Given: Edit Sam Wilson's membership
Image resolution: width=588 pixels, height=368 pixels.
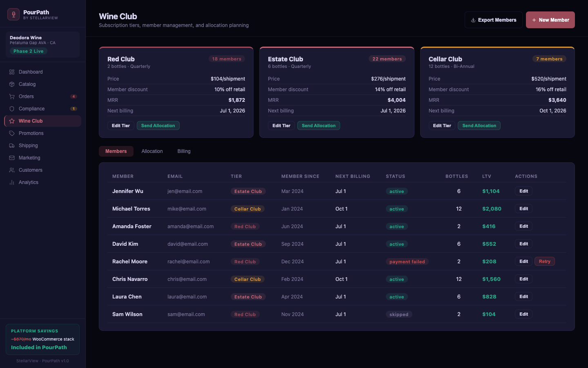Looking at the screenshot, I should (523, 314).
